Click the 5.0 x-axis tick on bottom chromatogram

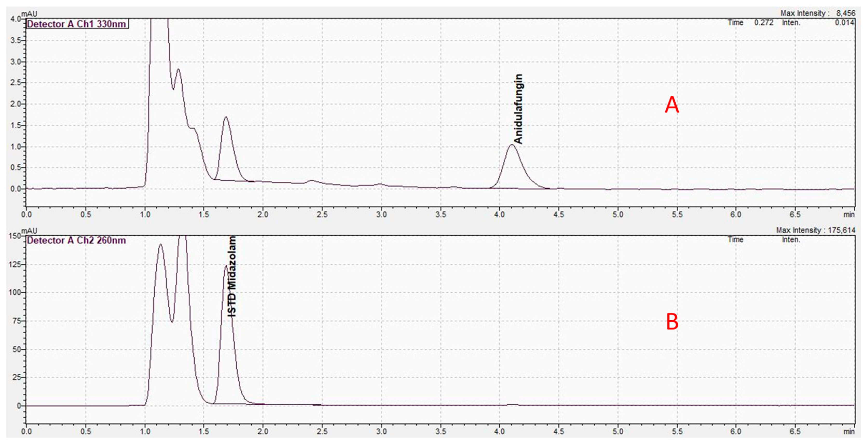[618, 431]
